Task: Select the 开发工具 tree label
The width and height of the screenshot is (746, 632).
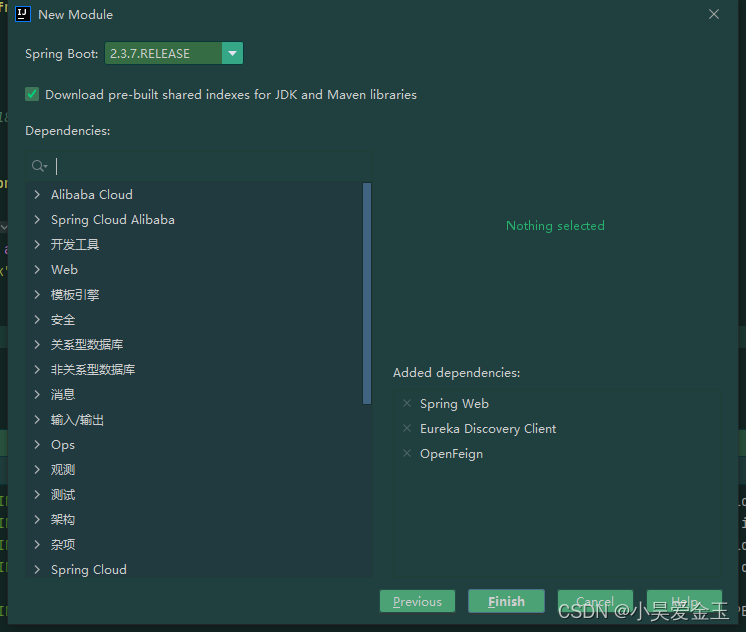Action: click(75, 245)
